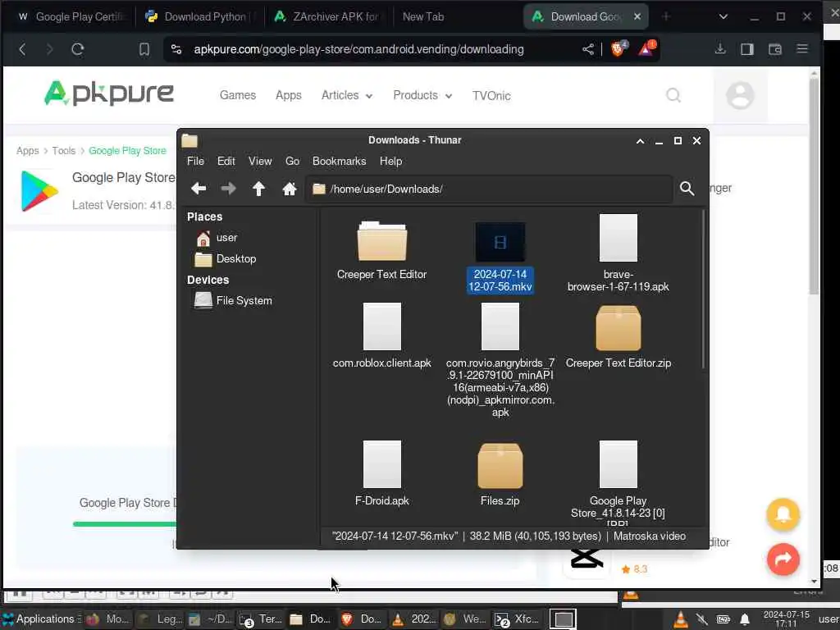Open browser hamburger menu
840x630 pixels.
pos(802,49)
